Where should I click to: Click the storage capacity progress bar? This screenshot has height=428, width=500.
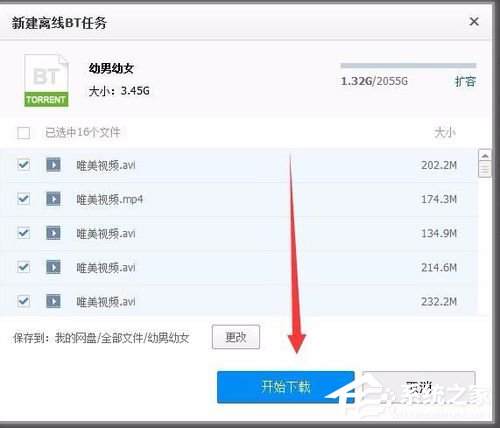pos(408,66)
